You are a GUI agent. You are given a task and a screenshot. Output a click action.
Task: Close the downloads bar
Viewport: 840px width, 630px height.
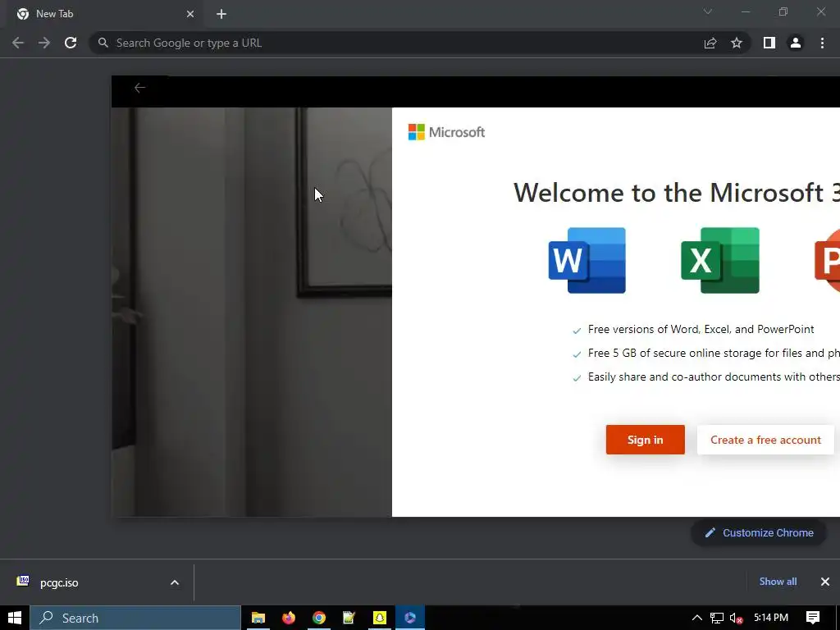point(825,582)
